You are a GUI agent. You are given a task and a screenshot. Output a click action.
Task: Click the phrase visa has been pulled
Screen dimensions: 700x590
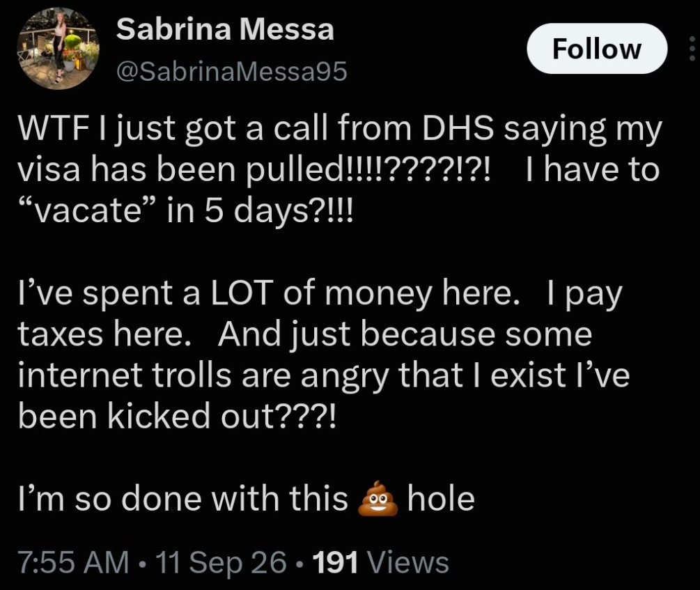click(179, 171)
